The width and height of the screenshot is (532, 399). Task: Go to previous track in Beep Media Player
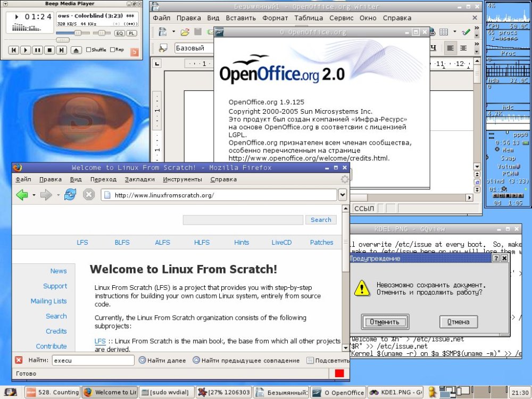tap(14, 50)
